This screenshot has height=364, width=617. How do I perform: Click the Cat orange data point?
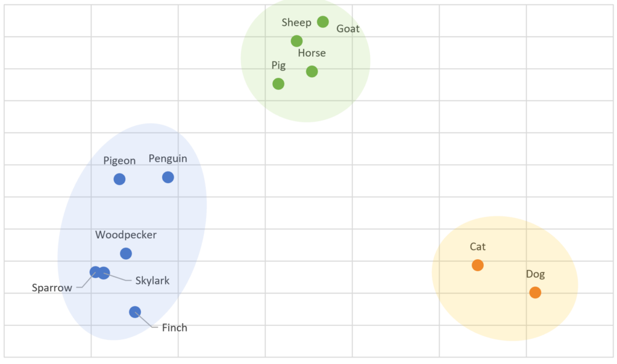[478, 265]
